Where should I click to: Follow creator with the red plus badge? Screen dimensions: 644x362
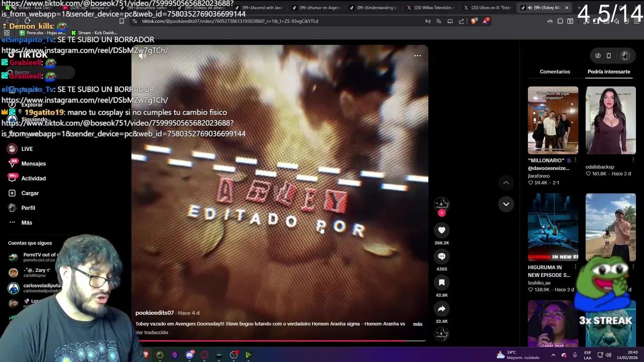[441, 213]
